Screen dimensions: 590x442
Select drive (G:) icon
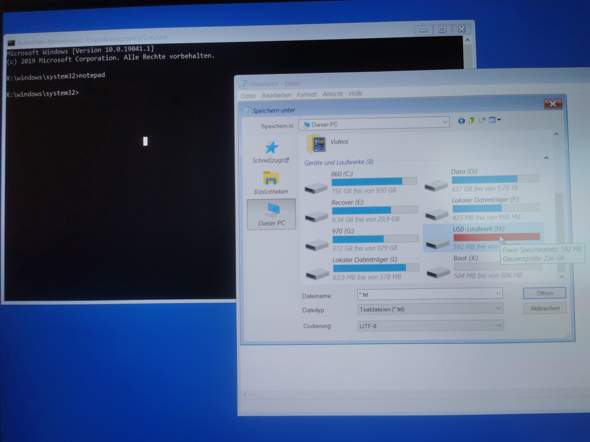tap(317, 245)
